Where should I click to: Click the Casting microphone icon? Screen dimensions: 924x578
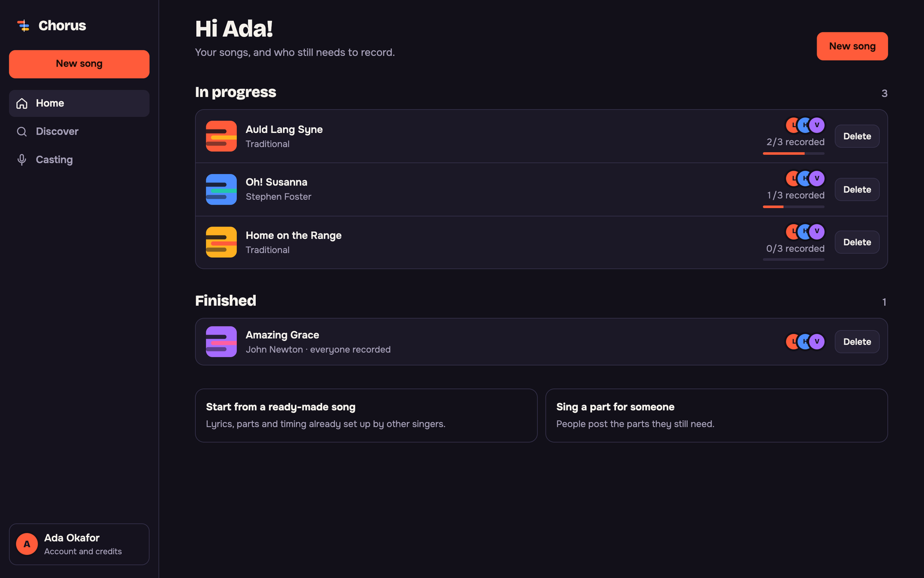point(22,160)
